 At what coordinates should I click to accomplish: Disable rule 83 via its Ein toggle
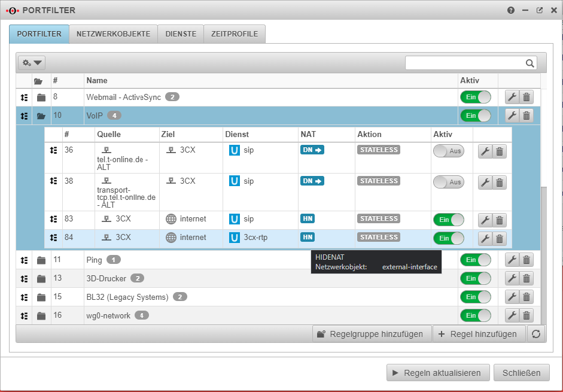point(448,220)
